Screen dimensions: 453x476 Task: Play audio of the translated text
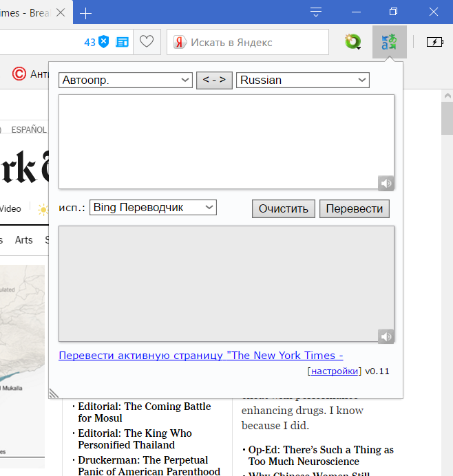pyautogui.click(x=386, y=336)
